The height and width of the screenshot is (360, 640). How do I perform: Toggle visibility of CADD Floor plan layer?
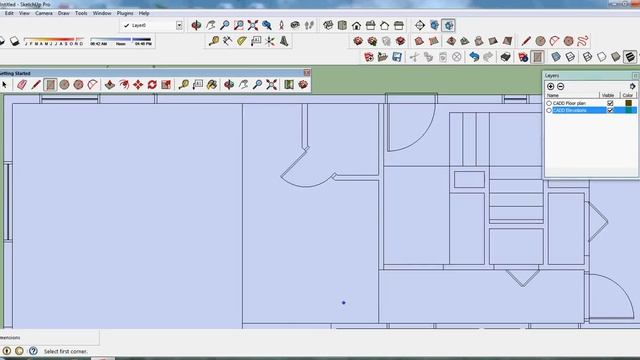click(x=610, y=103)
